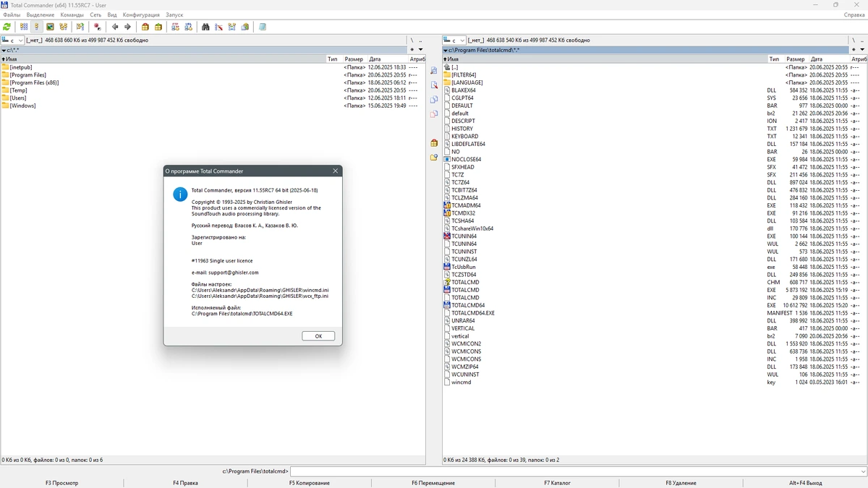868x488 pixels.
Task: Enable the thumbnails view toolbar icon
Action: (50, 27)
